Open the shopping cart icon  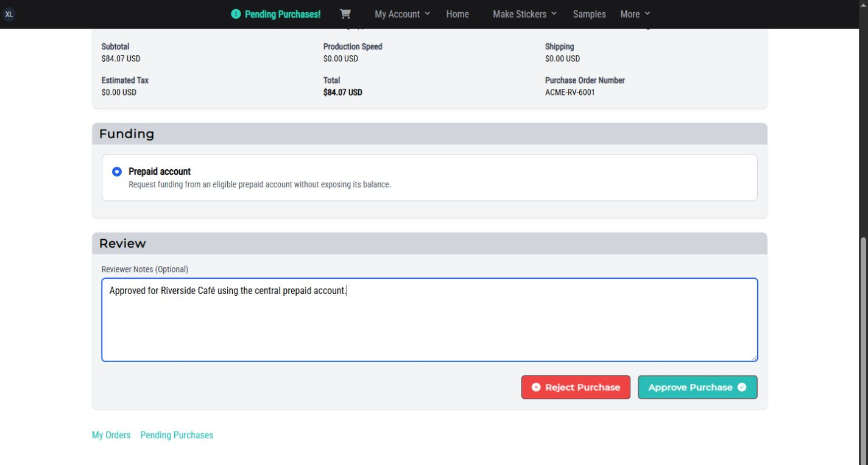point(345,14)
